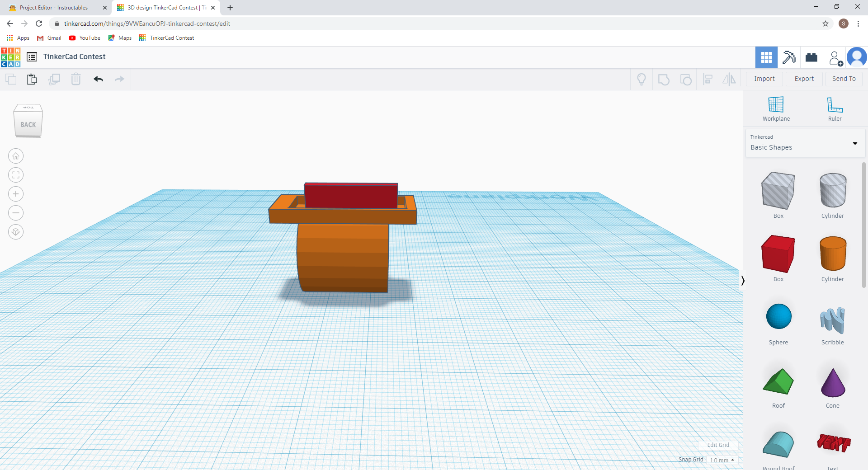
Task: Open the TinkerCad Contest bookmark
Action: (x=167, y=38)
